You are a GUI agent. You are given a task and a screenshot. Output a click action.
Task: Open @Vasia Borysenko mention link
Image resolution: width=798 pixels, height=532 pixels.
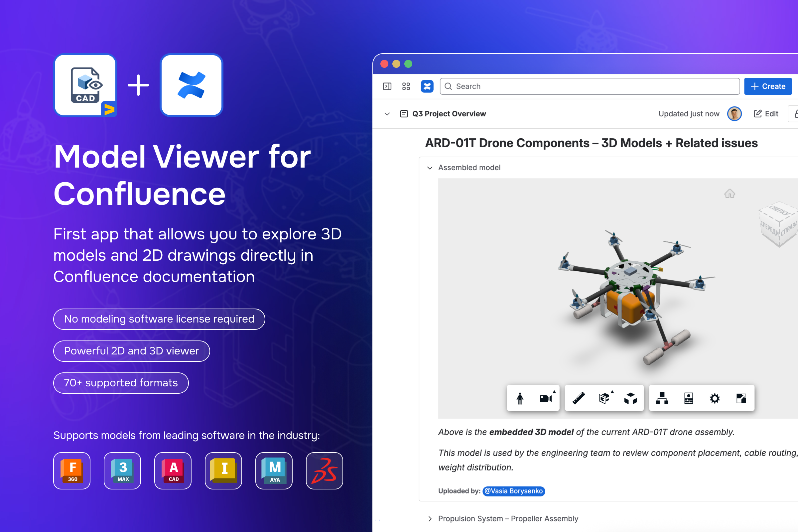click(x=514, y=491)
